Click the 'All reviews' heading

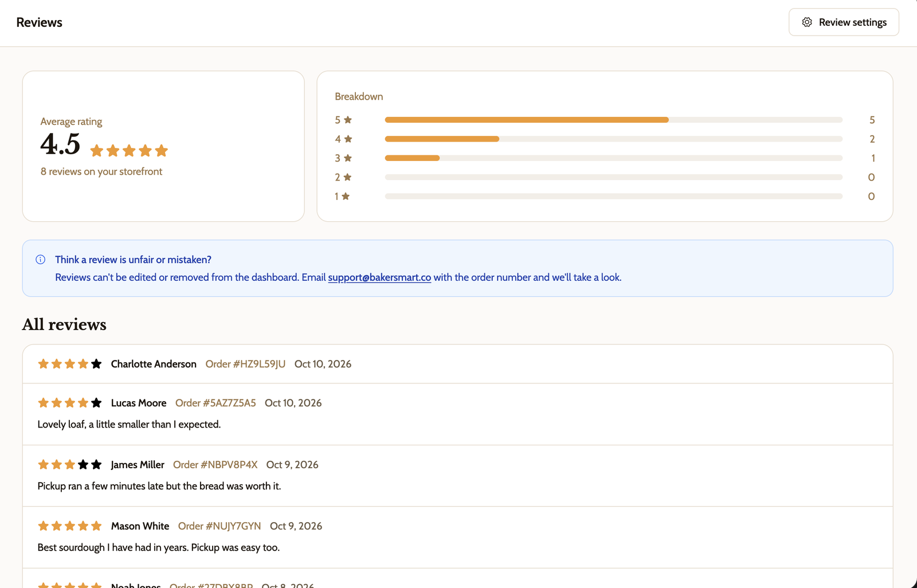[x=64, y=325]
